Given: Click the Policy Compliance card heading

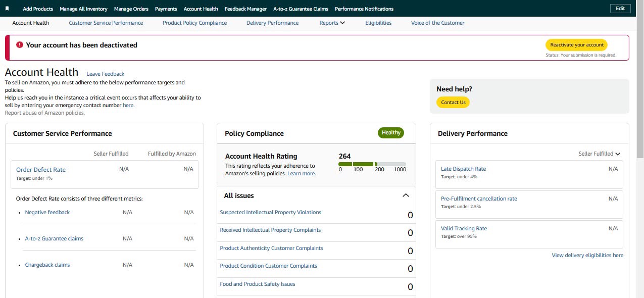Looking at the screenshot, I should point(254,133).
